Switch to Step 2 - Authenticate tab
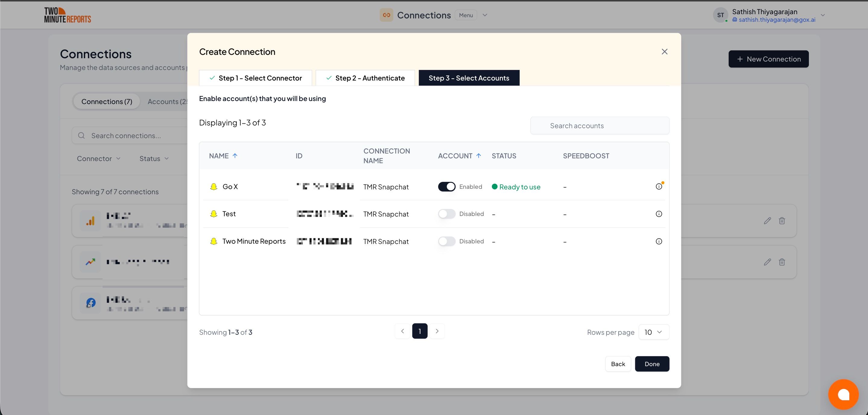 click(x=365, y=78)
